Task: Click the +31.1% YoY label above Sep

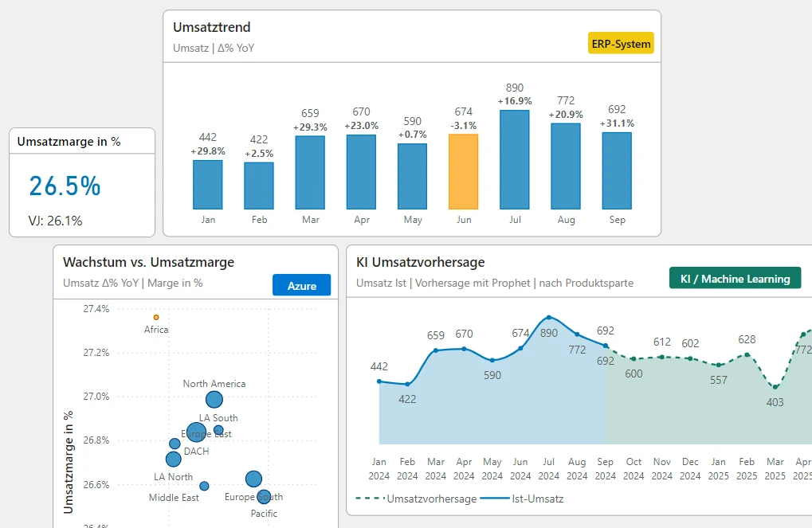Action: [x=618, y=123]
